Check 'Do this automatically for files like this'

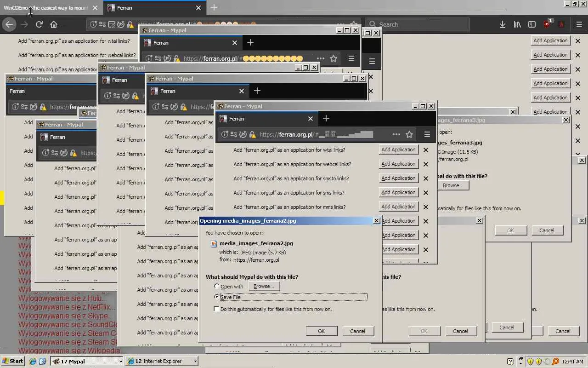click(217, 309)
